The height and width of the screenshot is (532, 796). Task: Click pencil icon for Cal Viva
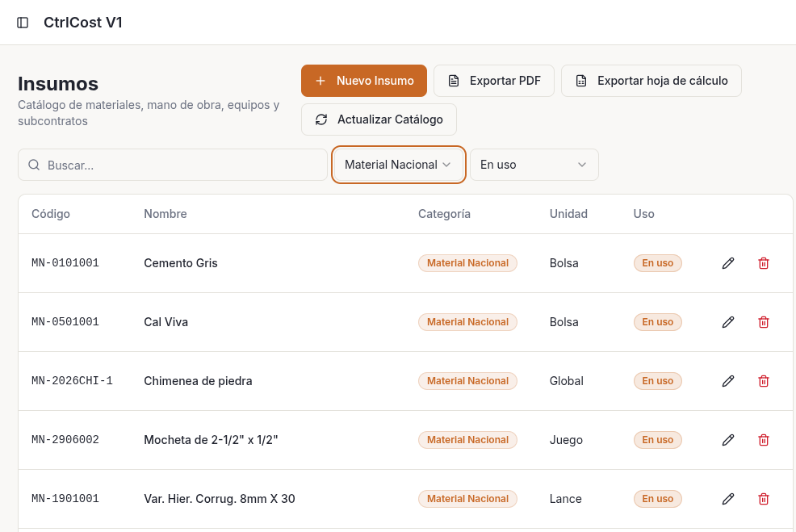click(728, 322)
